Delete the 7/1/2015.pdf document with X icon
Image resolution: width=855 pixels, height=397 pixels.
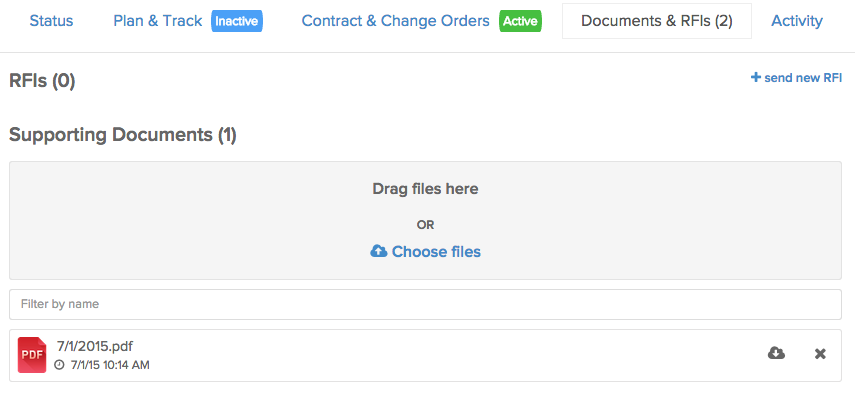coord(820,354)
